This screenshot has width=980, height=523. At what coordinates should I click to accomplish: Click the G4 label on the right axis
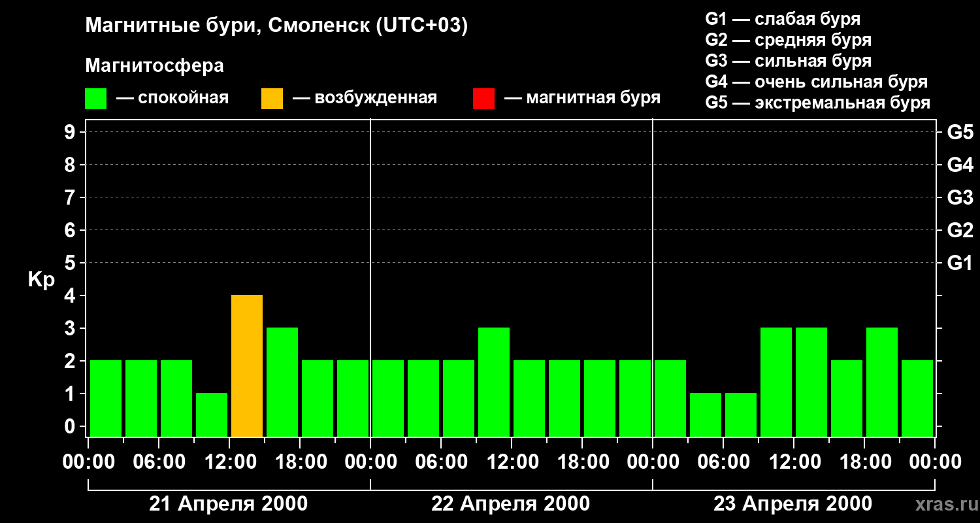(x=960, y=165)
